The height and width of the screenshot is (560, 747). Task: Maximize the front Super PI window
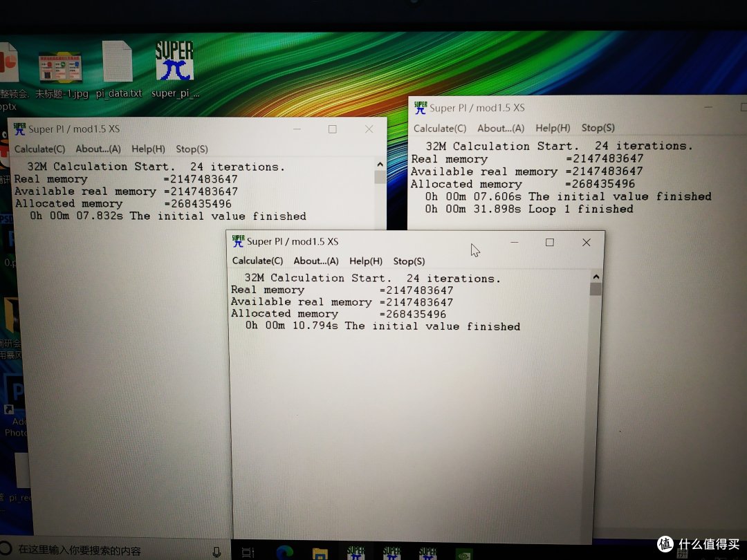tap(550, 243)
